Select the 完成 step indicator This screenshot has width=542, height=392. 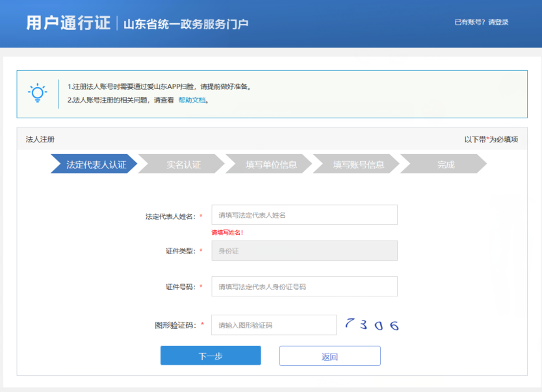pos(446,164)
